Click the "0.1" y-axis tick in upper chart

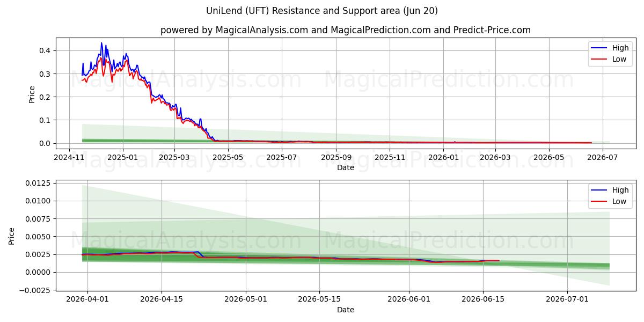click(x=46, y=120)
